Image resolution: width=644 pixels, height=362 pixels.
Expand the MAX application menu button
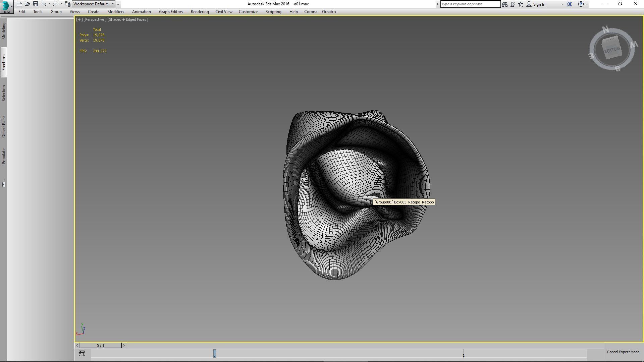6,6
